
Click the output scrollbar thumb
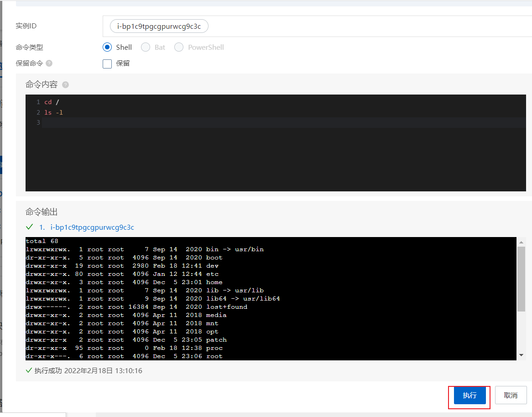521,279
